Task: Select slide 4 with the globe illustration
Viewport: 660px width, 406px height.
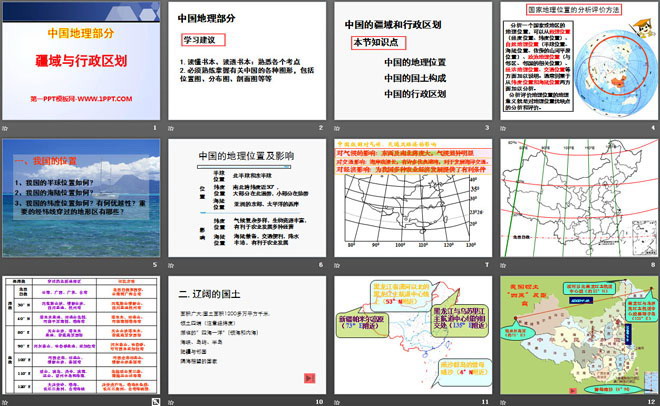Action: coord(579,61)
